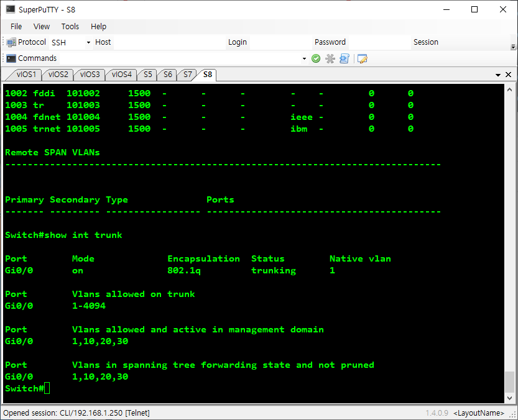Image resolution: width=518 pixels, height=420 pixels.
Task: Click the 'trunking' status value
Action: point(274,271)
